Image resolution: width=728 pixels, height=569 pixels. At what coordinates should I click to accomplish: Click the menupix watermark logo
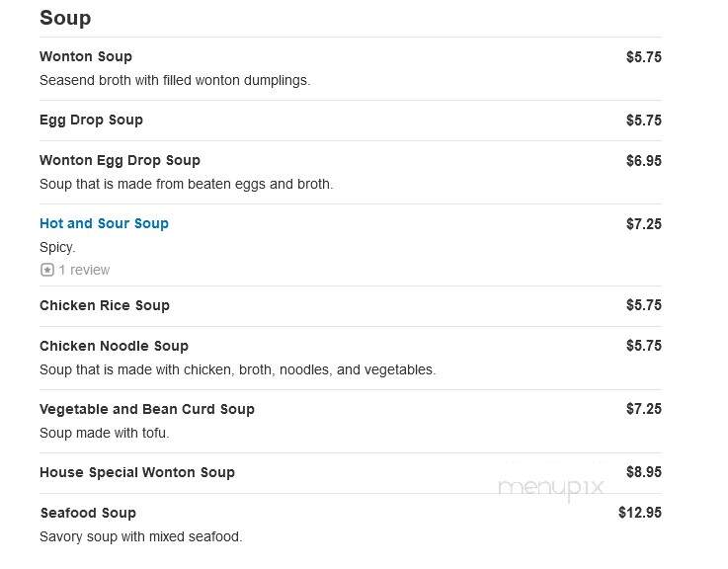point(550,489)
